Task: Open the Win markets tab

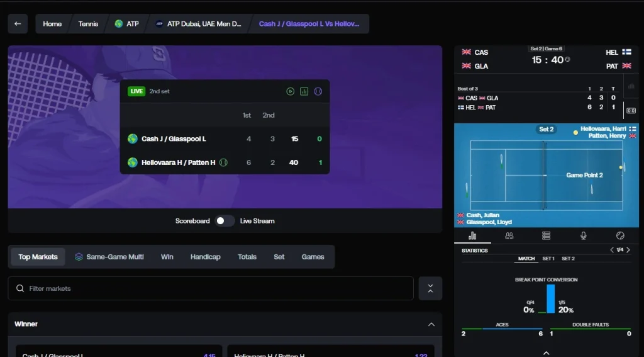Action: coord(167,257)
